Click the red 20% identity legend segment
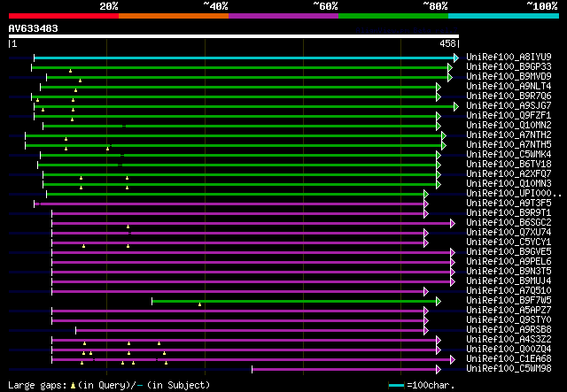 [62, 15]
